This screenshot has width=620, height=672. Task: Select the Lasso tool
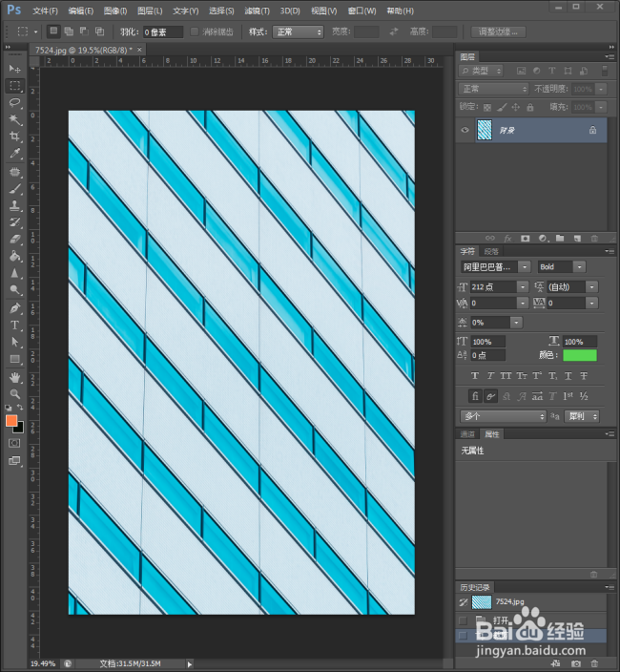(14, 102)
